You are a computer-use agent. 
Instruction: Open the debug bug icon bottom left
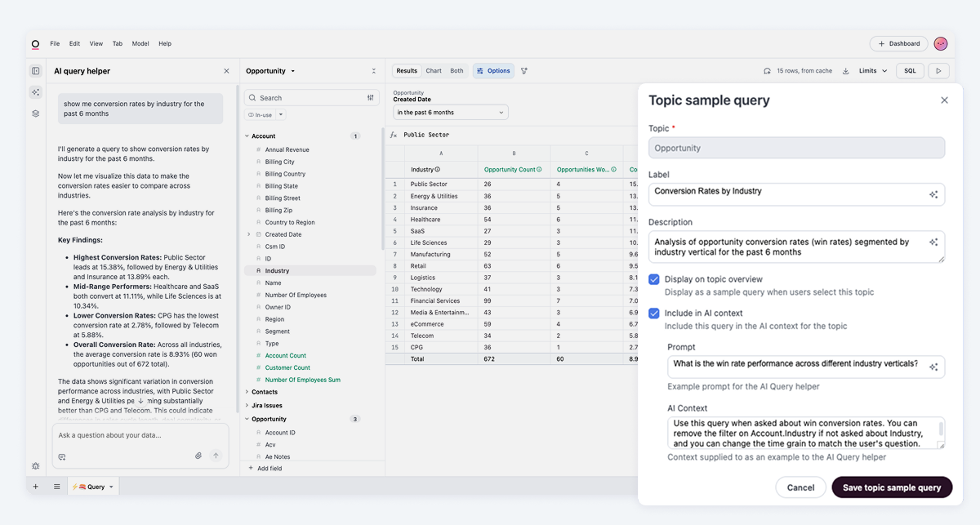(34, 465)
